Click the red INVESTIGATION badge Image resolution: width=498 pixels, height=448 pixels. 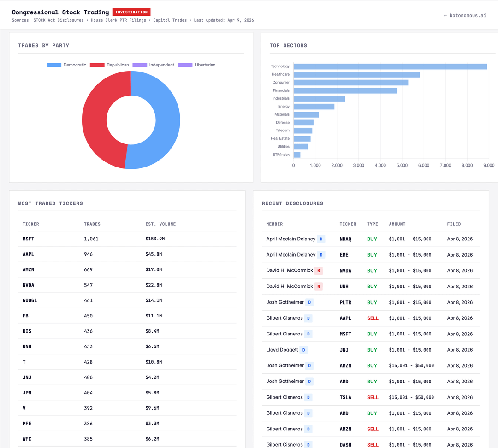click(x=131, y=12)
